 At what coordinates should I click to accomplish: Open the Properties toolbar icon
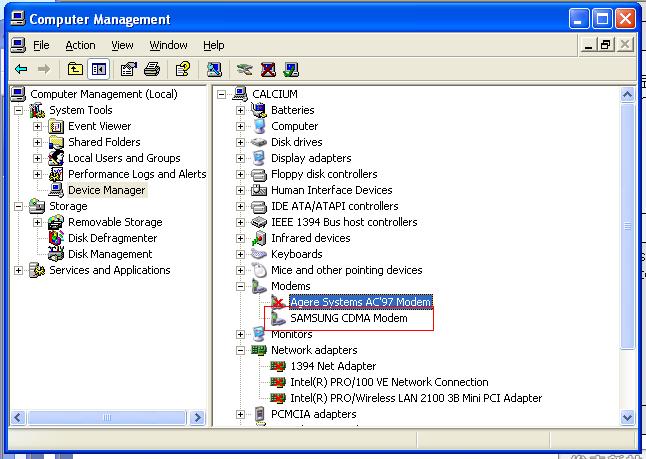point(129,69)
